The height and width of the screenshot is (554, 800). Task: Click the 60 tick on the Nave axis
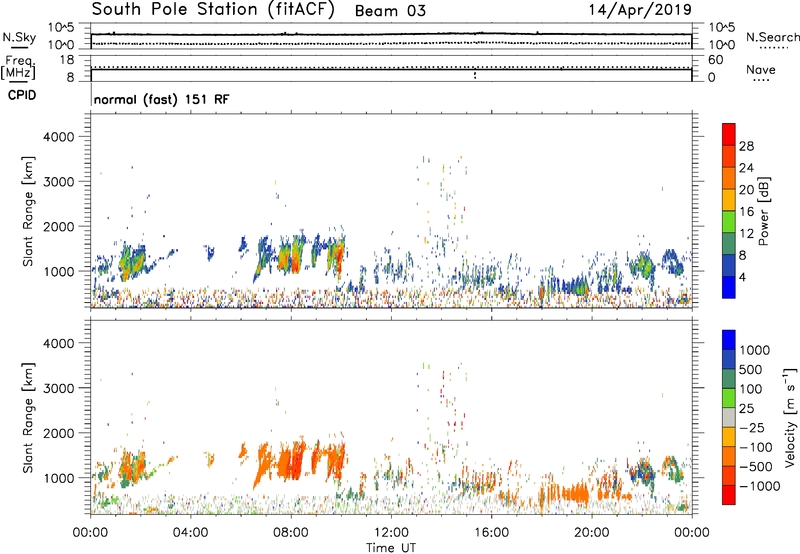pos(715,60)
